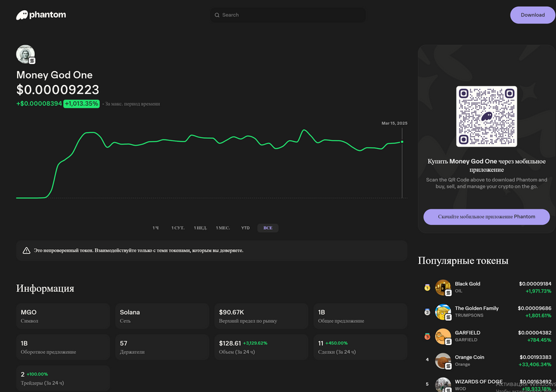This screenshot has width=556, height=392.
Task: Open Orange Coin token icon
Action: [x=443, y=361]
